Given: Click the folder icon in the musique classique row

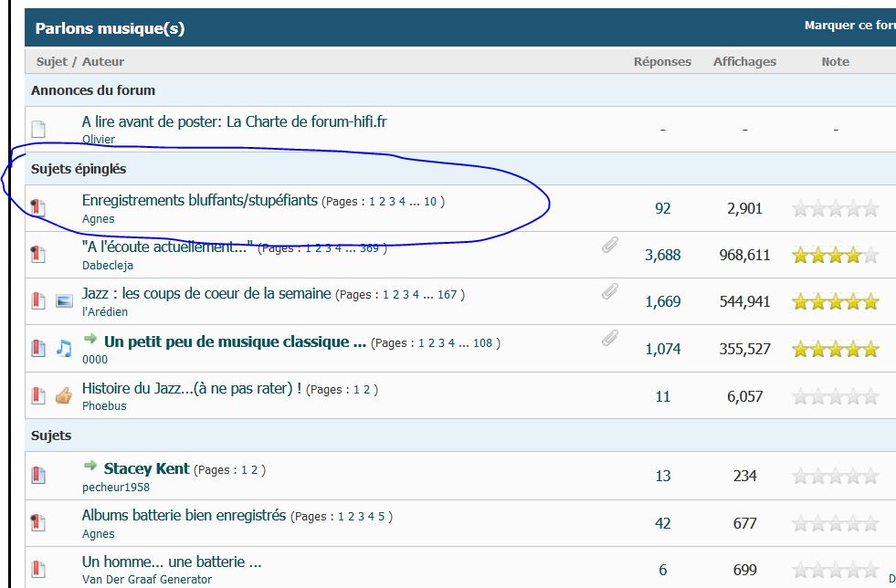Looking at the screenshot, I should coord(37,348).
